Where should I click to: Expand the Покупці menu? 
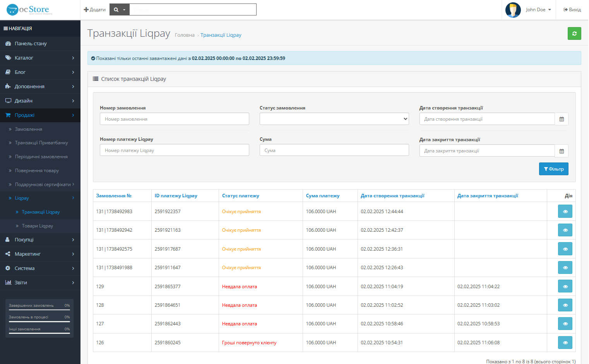pyautogui.click(x=40, y=240)
